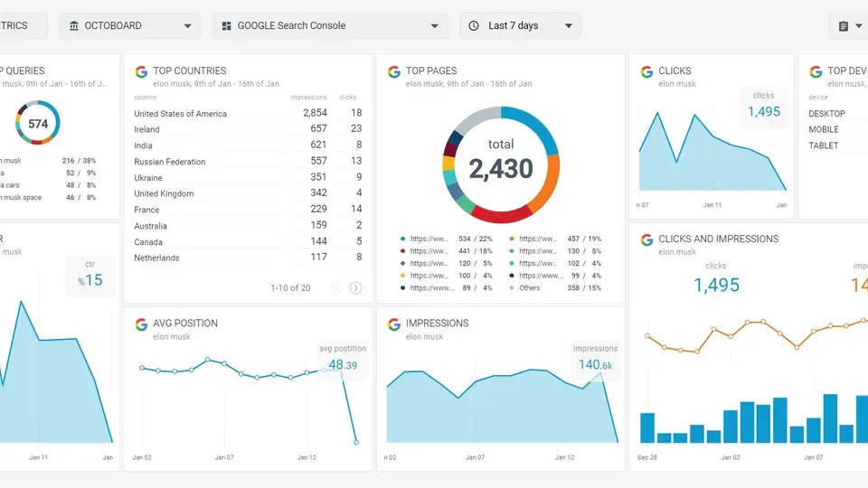Select legend entry with 89 / 4%
Image resolution: width=868 pixels, height=488 pixels.
tap(446, 287)
